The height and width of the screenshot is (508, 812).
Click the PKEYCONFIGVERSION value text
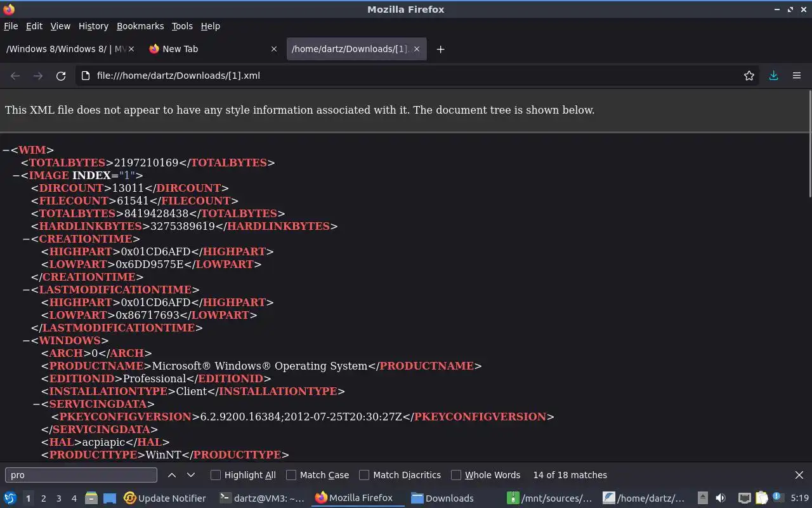click(302, 417)
